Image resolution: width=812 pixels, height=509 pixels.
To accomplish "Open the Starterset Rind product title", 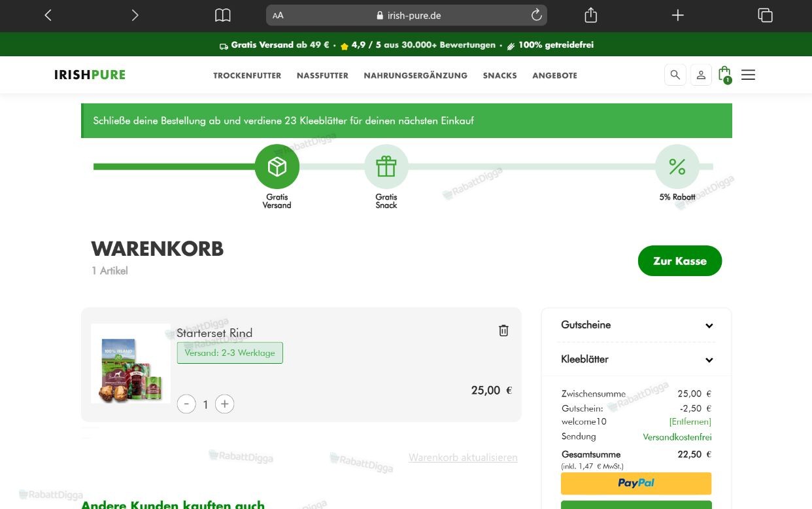I will point(214,333).
